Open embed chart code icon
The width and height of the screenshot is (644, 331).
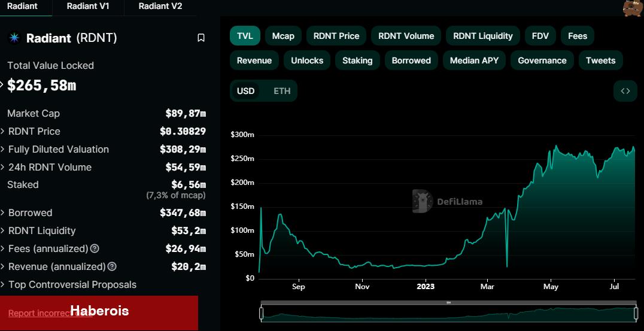point(625,91)
